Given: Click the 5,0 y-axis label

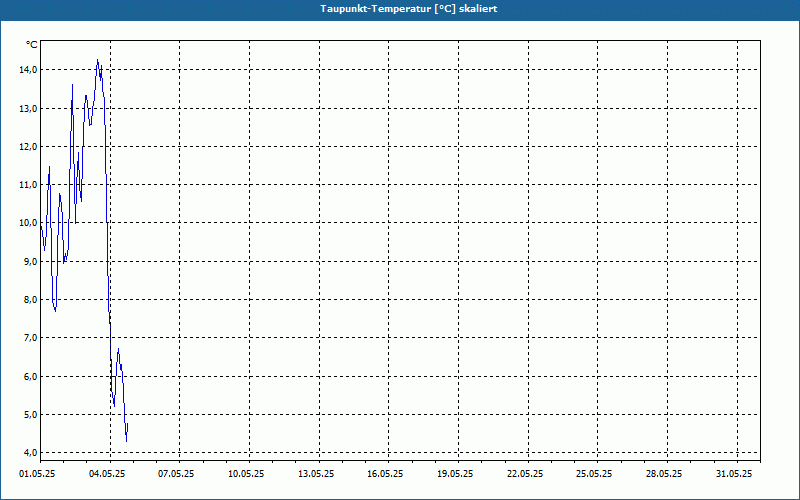Looking at the screenshot, I should (31, 414).
